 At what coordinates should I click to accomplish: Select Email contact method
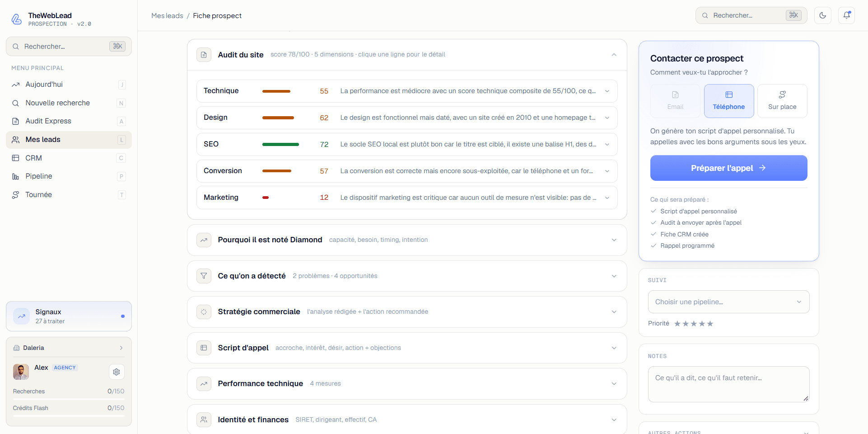675,101
